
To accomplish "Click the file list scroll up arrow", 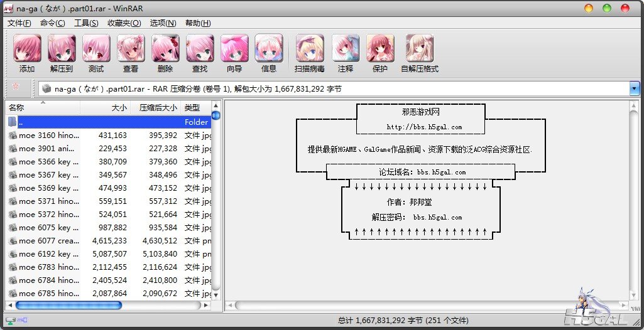I will 216,105.
